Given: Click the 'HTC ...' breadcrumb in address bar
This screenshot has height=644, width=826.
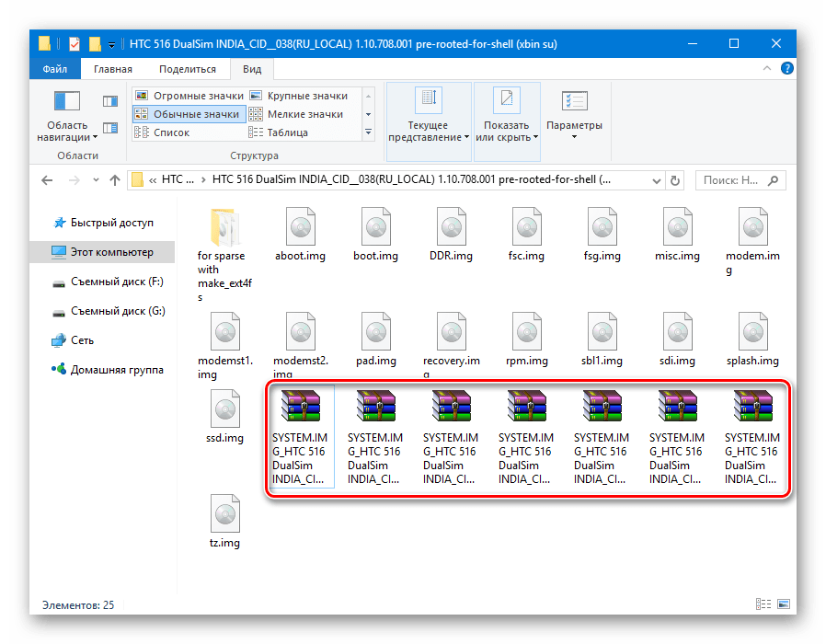Looking at the screenshot, I should (178, 179).
